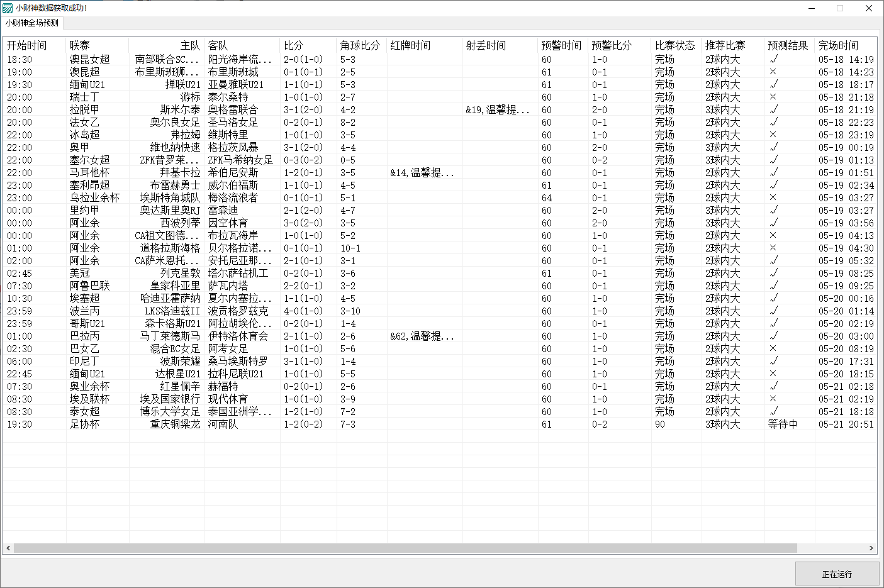Click the 正在运行 button

(x=837, y=574)
